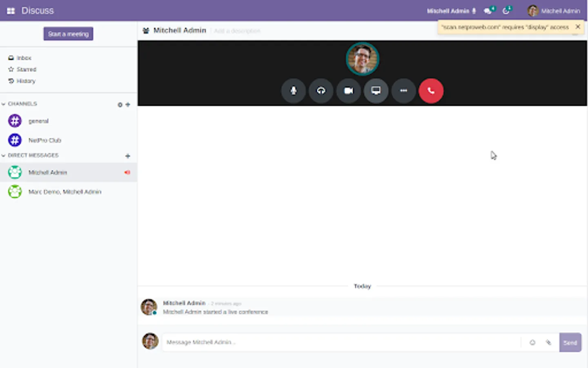Click Mitchell Admin's avatar in the call view
588x368 pixels.
363,59
